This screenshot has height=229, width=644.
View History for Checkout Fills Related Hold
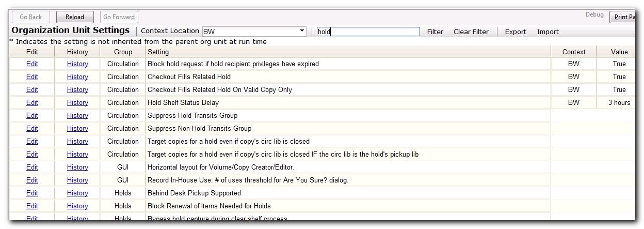[x=77, y=77]
